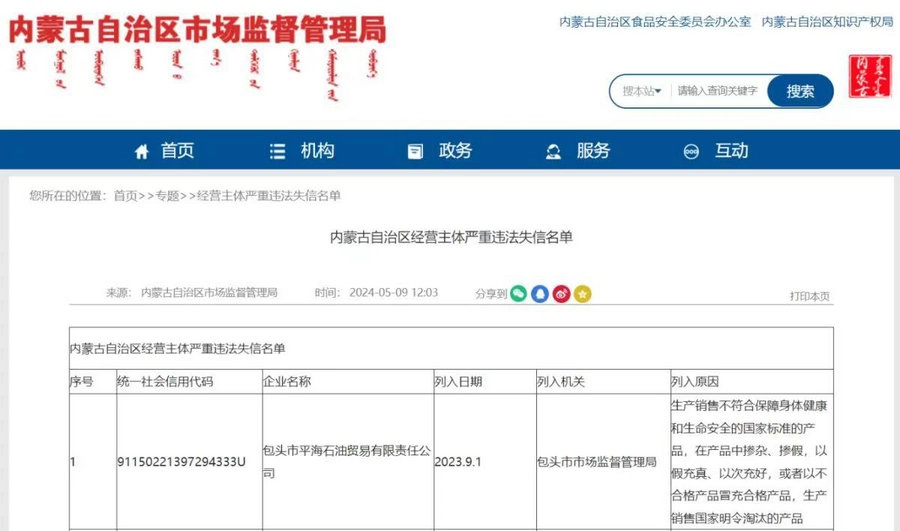Share the page via the WeChat icon
The width and height of the screenshot is (900, 531).
518,293
